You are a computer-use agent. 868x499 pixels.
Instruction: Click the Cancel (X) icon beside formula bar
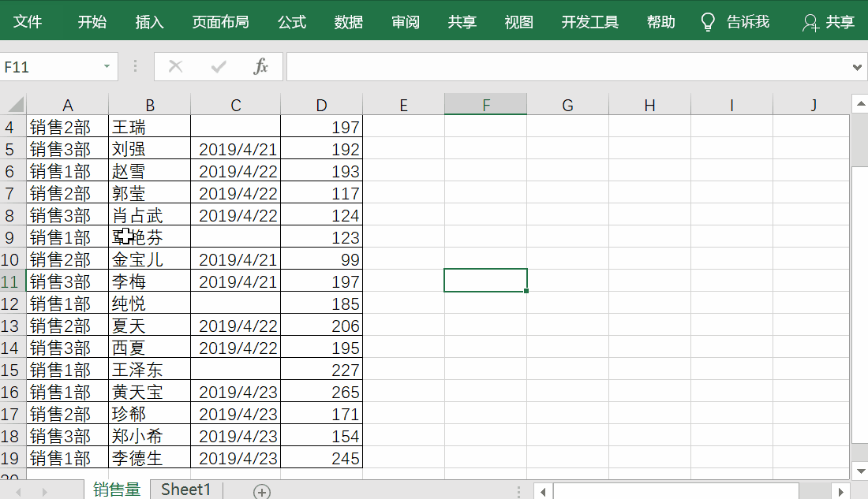tap(174, 66)
